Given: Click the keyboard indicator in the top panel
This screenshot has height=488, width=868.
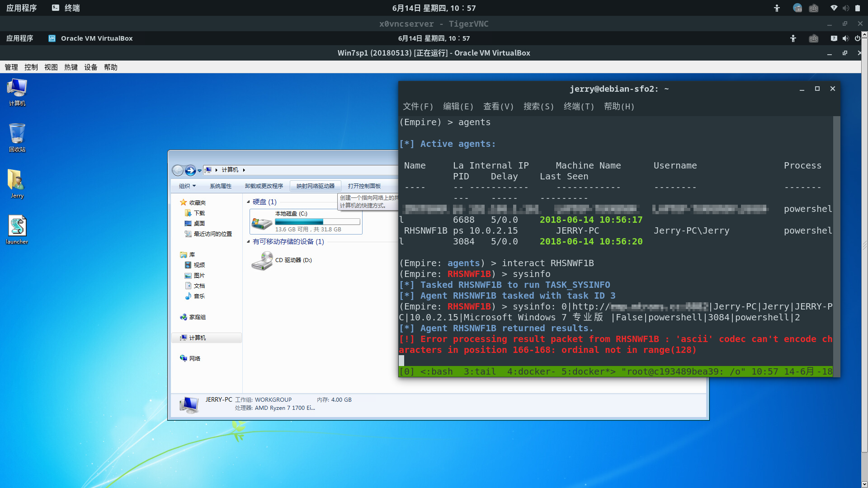Looking at the screenshot, I should pos(814,8).
